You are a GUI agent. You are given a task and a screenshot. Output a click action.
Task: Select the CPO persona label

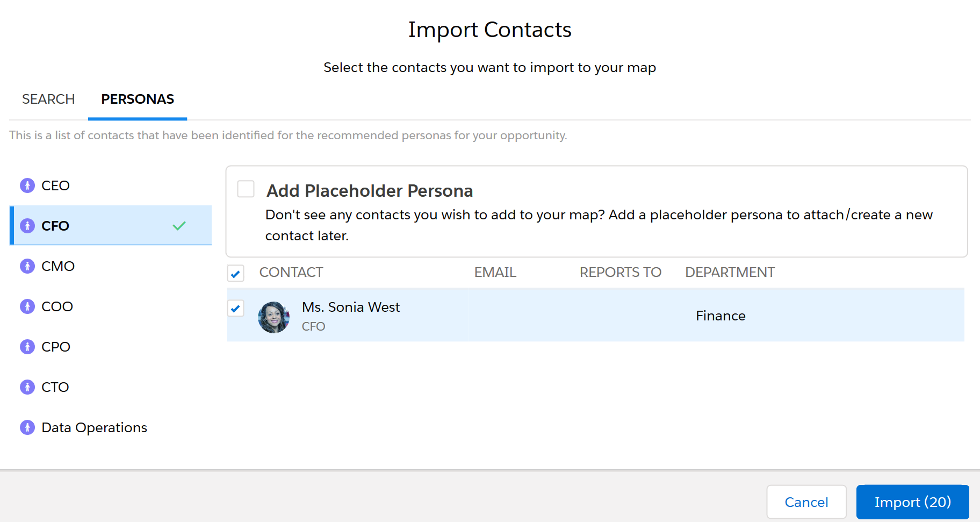56,347
